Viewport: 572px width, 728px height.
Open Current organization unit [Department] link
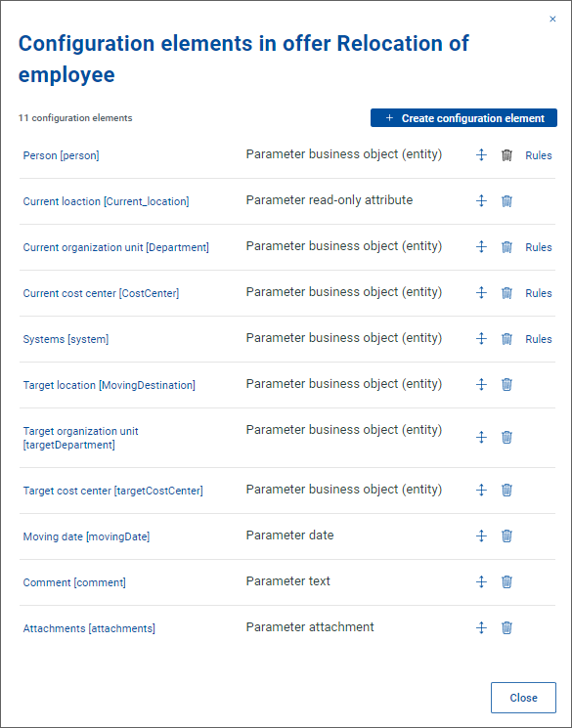(x=115, y=247)
